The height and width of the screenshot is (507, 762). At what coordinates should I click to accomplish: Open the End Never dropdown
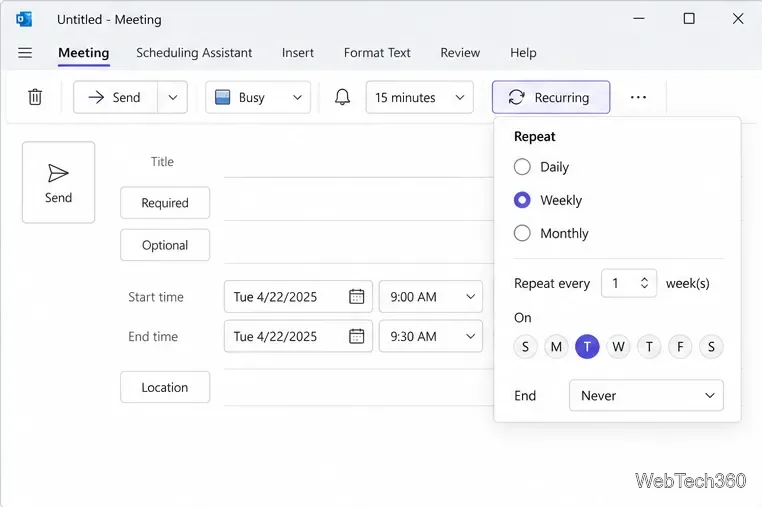point(646,395)
